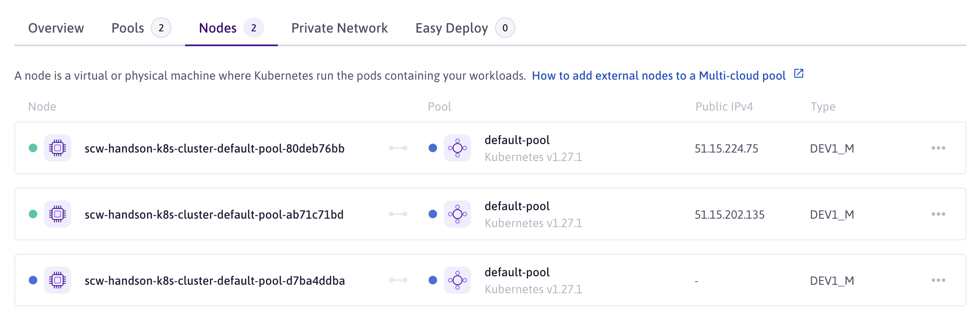Open default-pool link in the third row

pos(517,272)
